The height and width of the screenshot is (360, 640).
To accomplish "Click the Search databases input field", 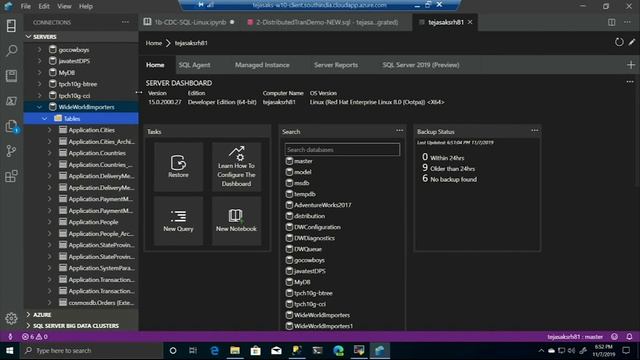I will pos(342,149).
